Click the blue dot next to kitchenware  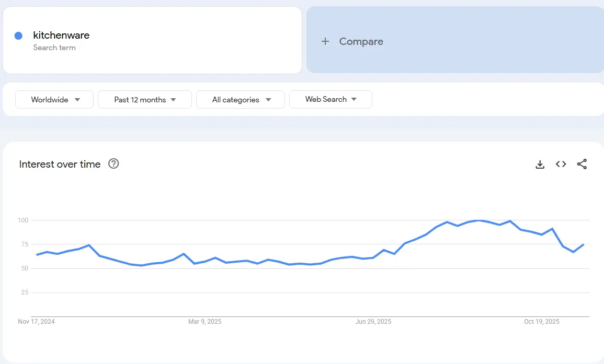point(18,36)
